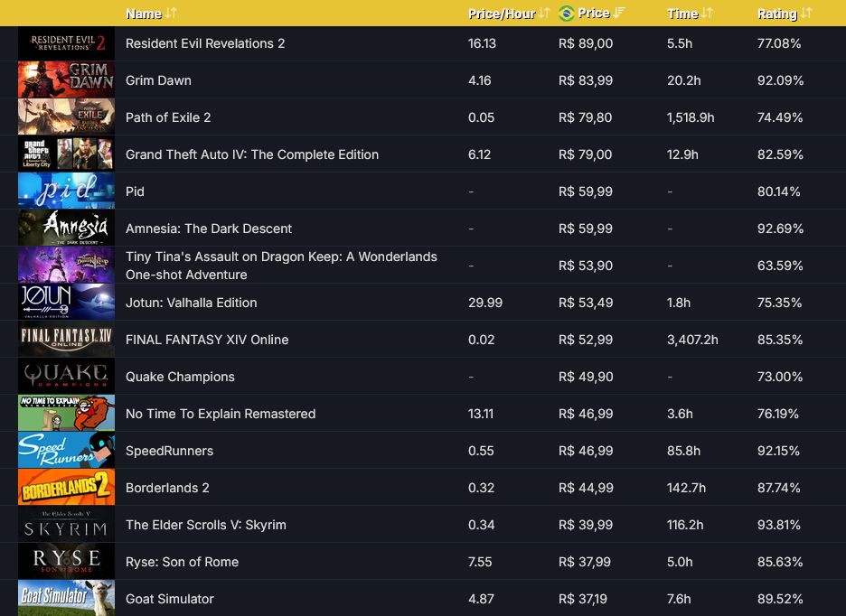Click the Time column header label
The width and height of the screenshot is (846, 616).
pyautogui.click(x=682, y=14)
